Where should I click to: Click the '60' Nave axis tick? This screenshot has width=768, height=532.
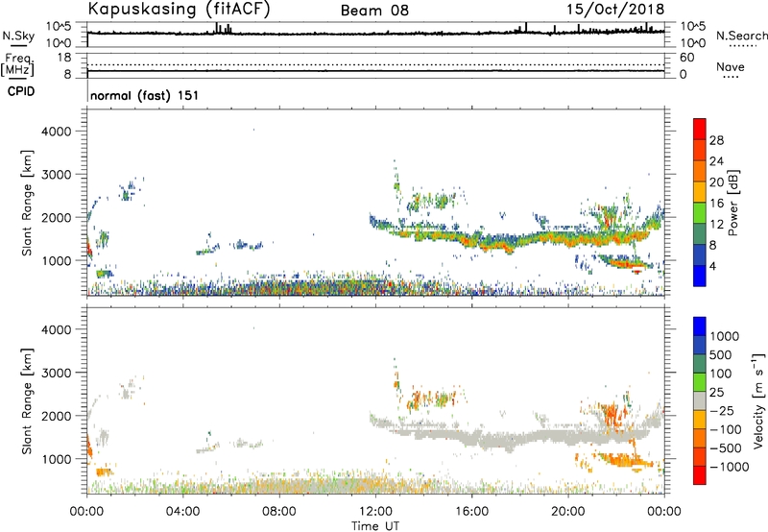(686, 58)
